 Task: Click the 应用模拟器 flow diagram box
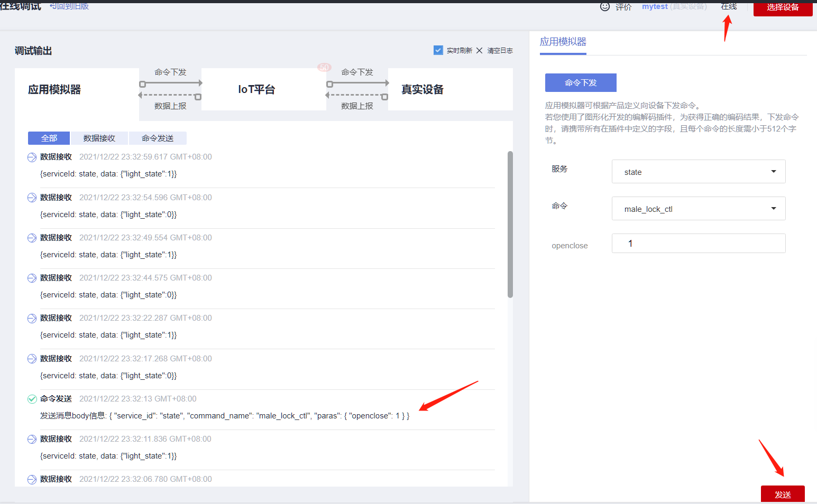[x=77, y=89]
